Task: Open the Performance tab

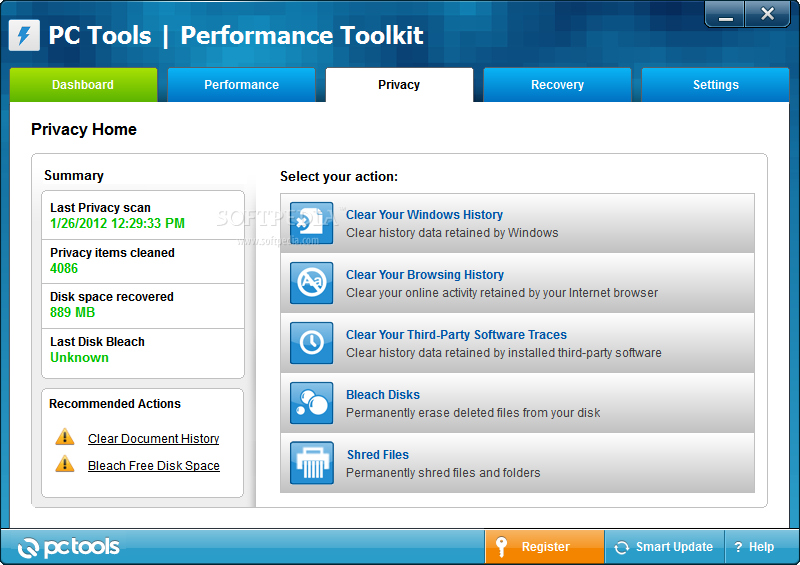Action: click(x=241, y=85)
